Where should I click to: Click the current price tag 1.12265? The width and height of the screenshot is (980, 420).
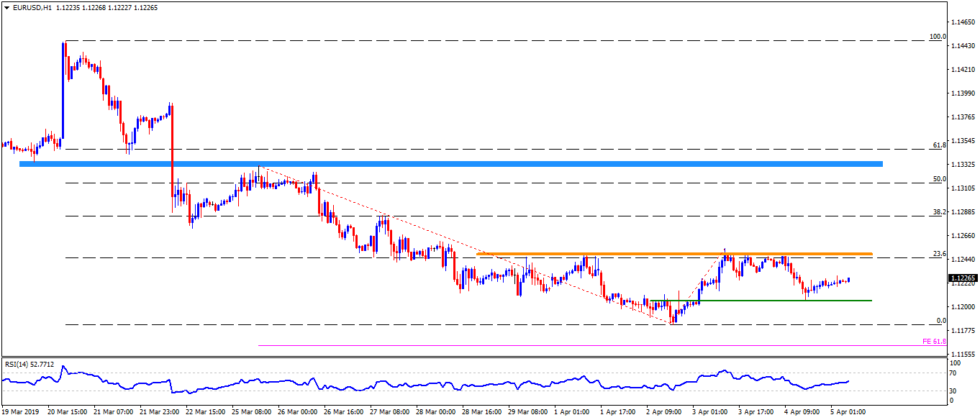pos(962,278)
